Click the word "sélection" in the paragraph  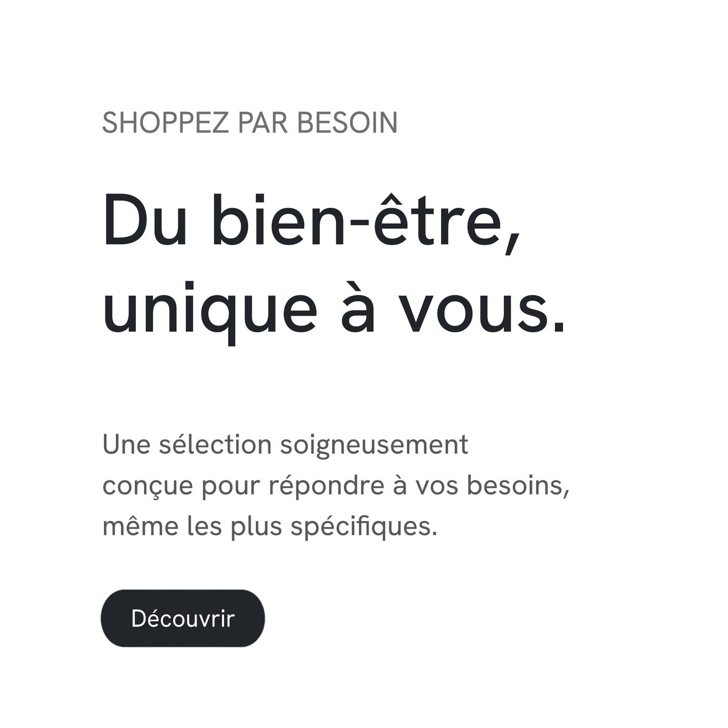(x=215, y=445)
